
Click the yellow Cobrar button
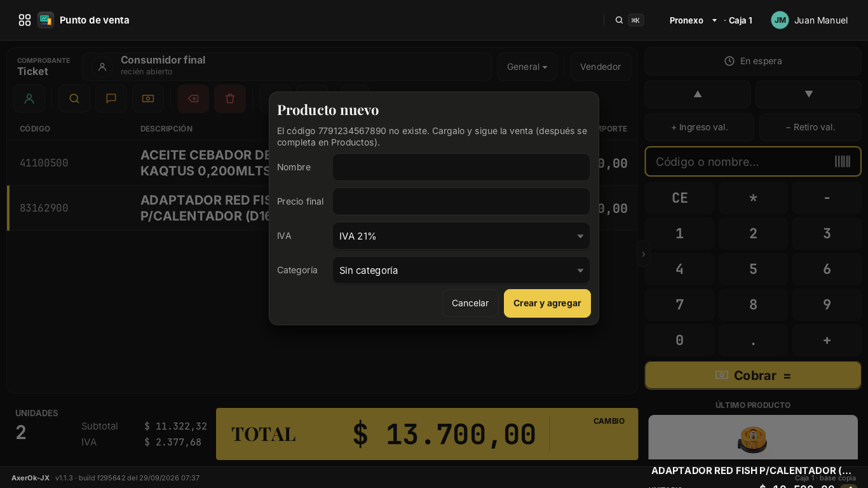click(753, 376)
